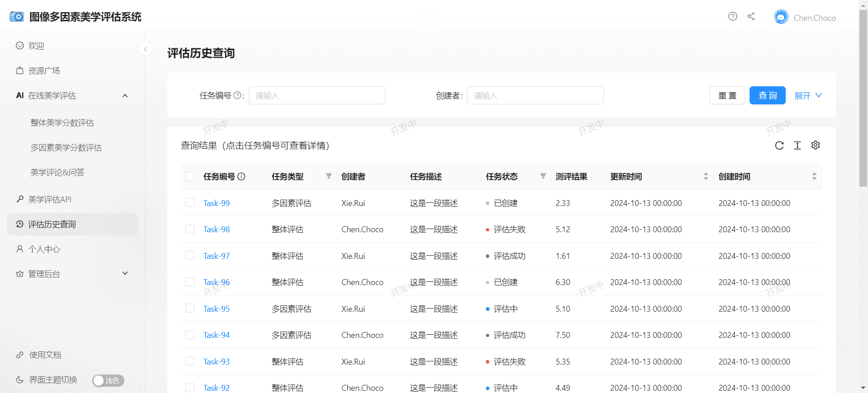
Task: Click the share icon in top bar
Action: [751, 17]
